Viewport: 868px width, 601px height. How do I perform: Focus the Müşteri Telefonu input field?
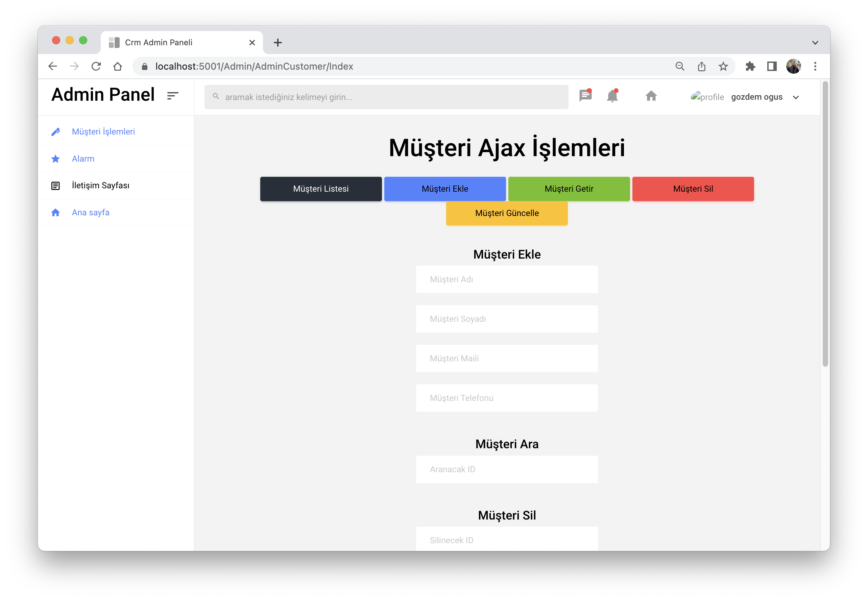point(507,398)
